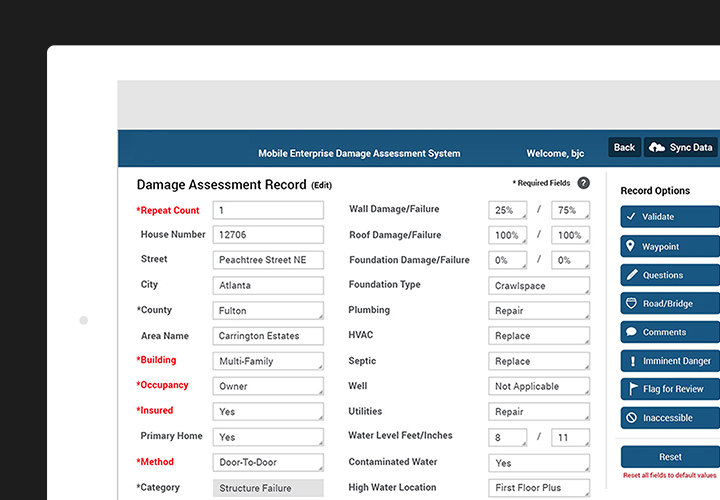
Task: Click Area Name field Carrington Estates
Action: click(268, 336)
